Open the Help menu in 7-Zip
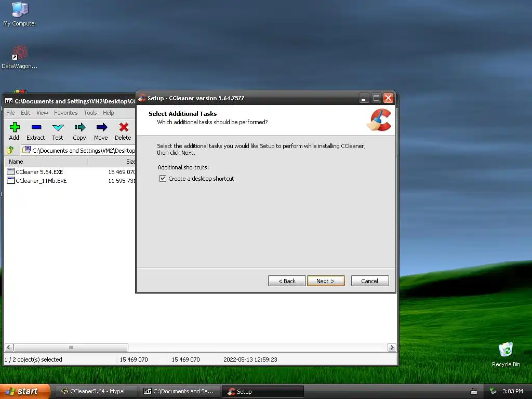This screenshot has height=399, width=532. pyautogui.click(x=108, y=113)
